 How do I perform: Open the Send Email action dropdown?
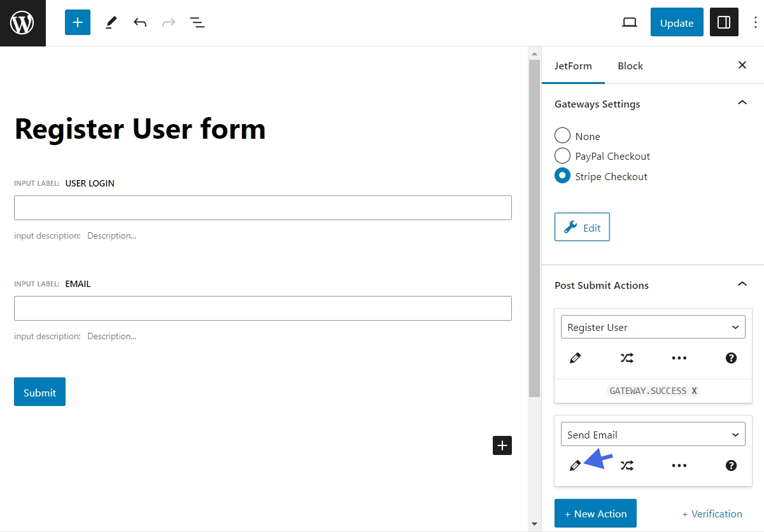(652, 433)
